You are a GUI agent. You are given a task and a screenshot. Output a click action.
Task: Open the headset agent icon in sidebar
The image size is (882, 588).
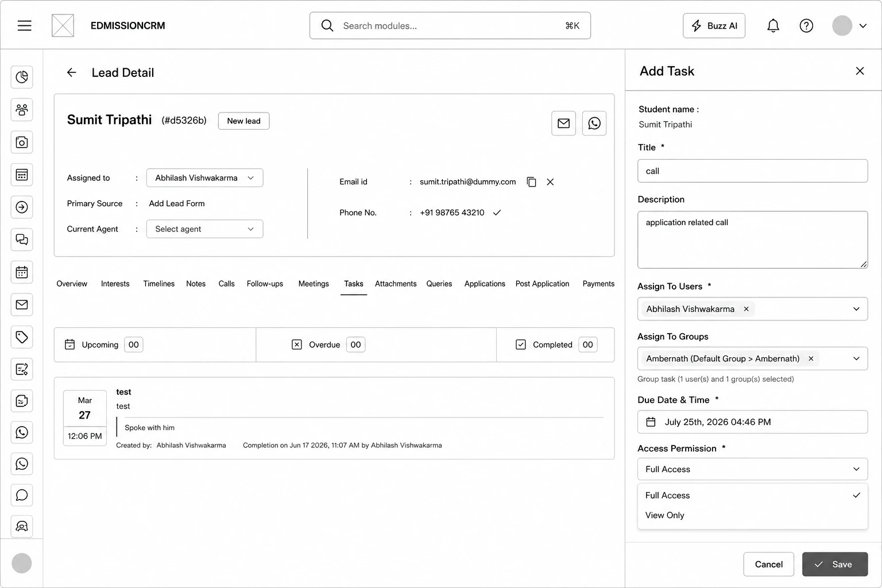coord(22,526)
